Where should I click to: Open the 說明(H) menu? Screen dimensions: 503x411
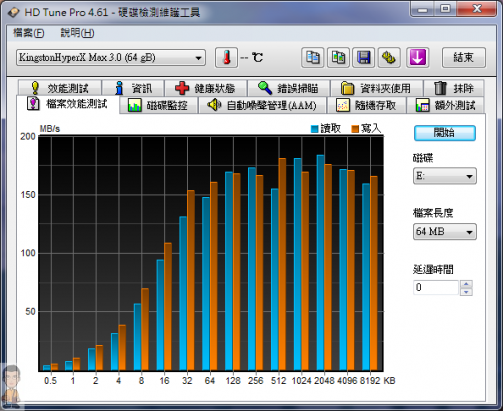(77, 33)
